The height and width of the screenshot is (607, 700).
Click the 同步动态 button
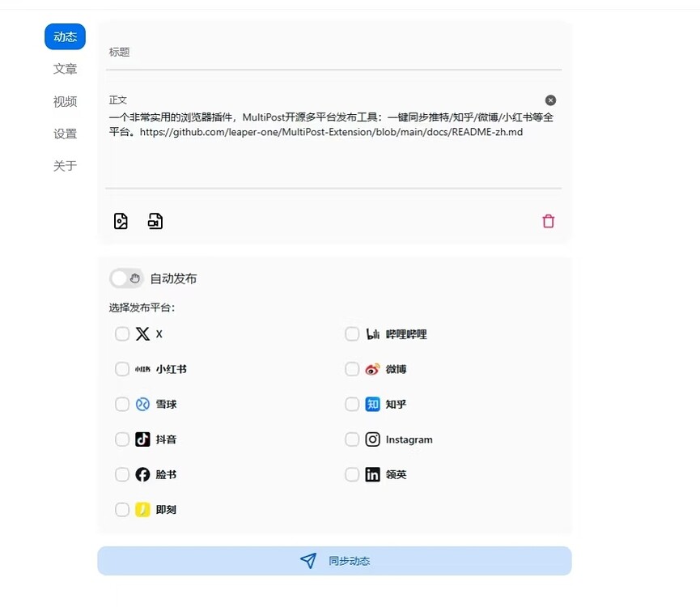(334, 561)
